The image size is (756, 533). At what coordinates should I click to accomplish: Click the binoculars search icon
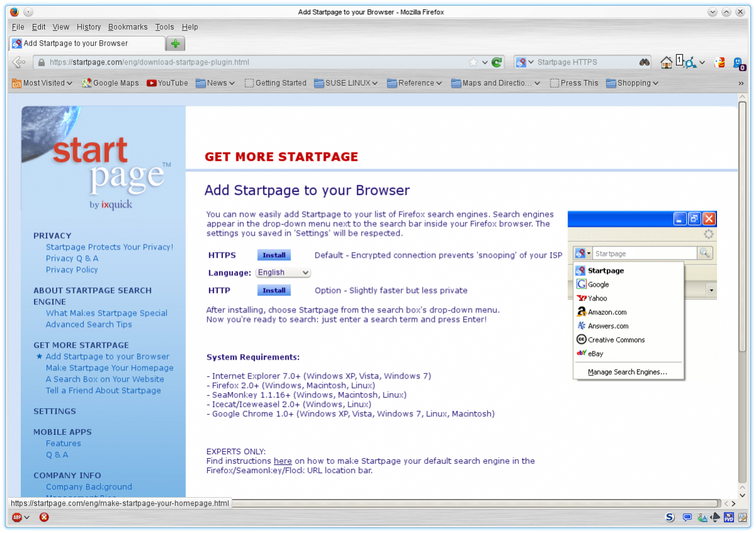click(644, 62)
